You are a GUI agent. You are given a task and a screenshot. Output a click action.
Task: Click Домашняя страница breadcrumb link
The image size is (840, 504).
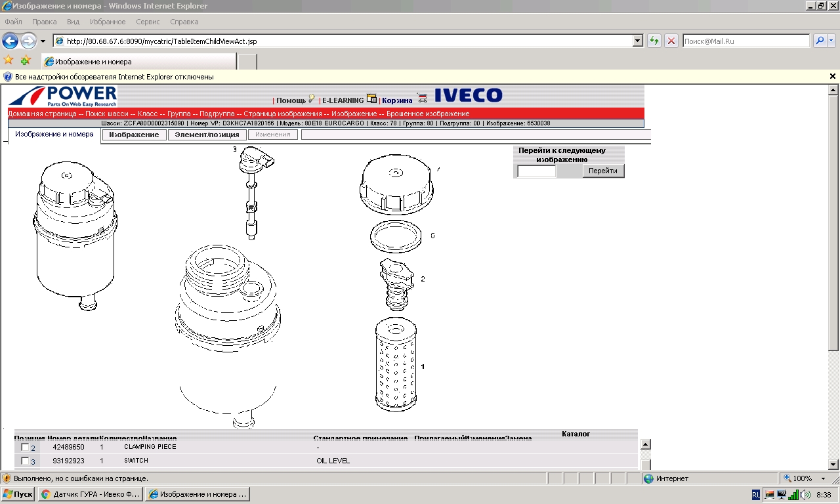coord(41,114)
